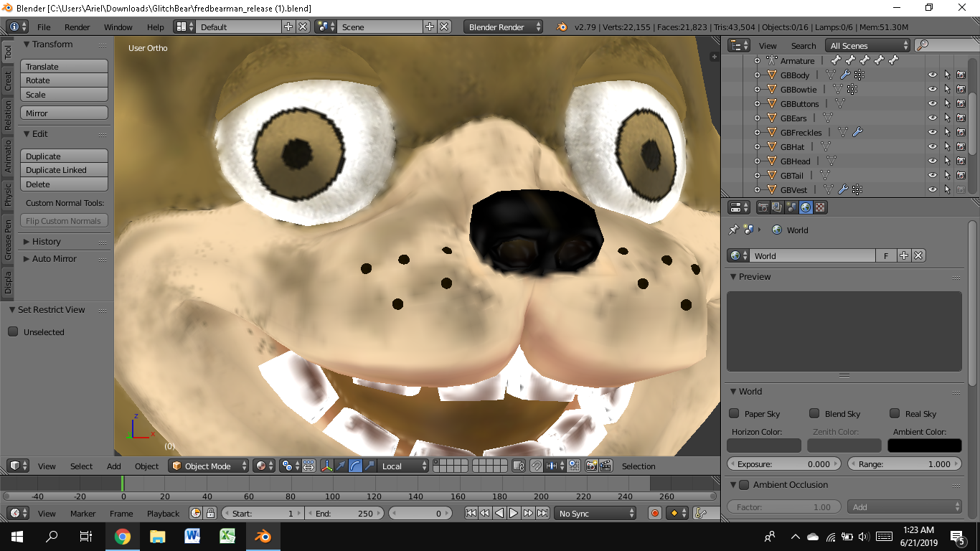
Task: Click the vertex groups icon on GBBowtie row
Action: (852, 90)
